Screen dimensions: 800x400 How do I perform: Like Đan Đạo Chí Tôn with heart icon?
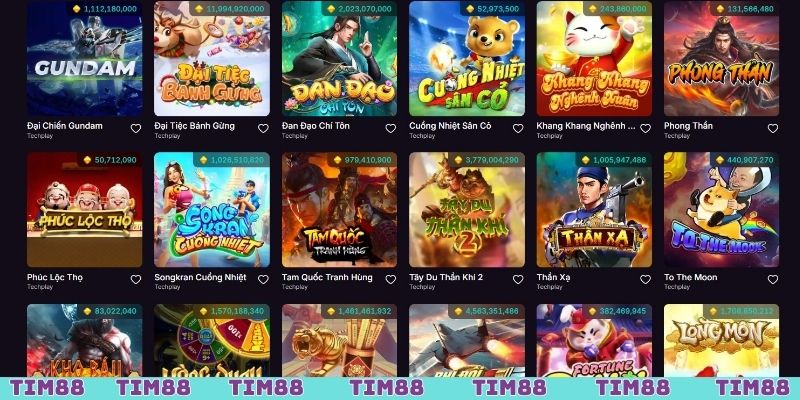pyautogui.click(x=390, y=129)
